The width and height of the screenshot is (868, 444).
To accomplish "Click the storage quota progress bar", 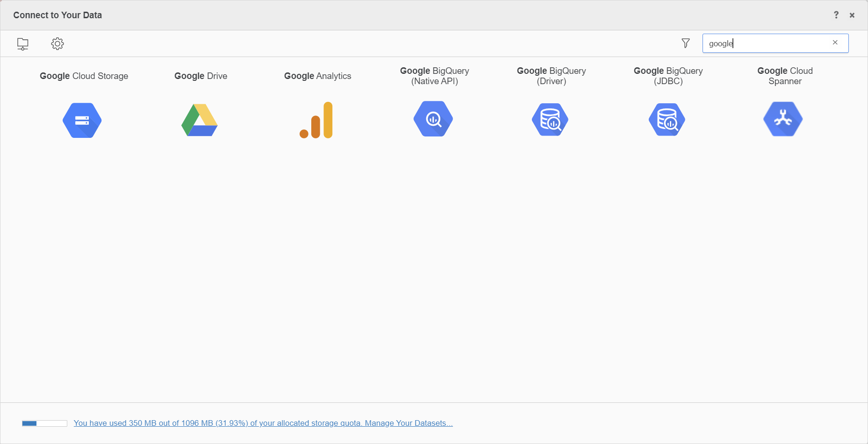I will coord(44,423).
